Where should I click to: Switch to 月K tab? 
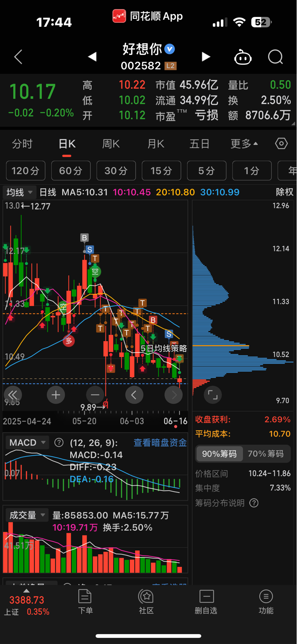[156, 144]
